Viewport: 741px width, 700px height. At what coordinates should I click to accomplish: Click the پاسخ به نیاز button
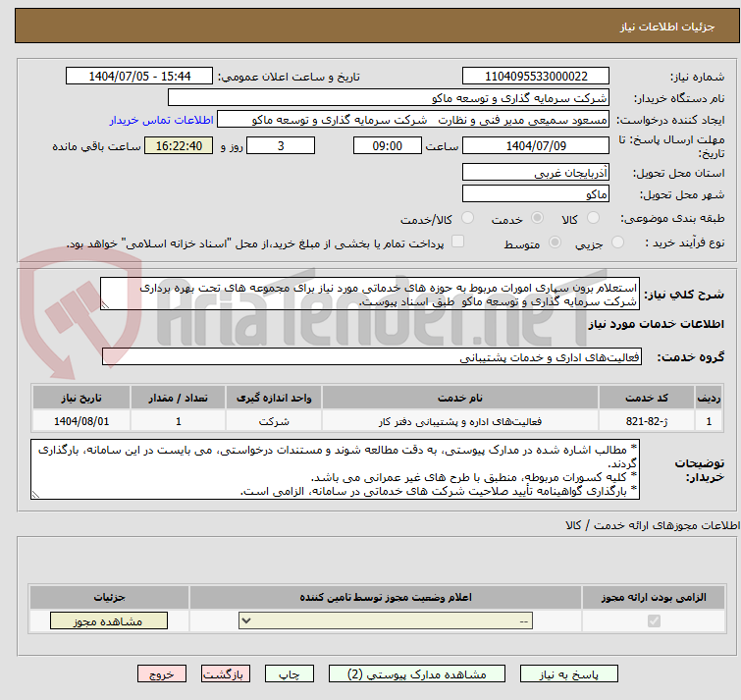click(569, 674)
